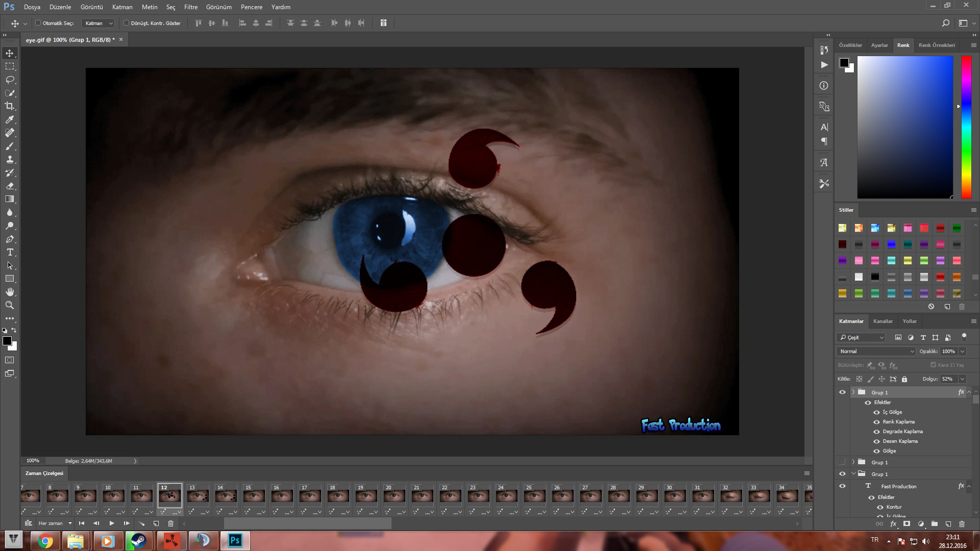Screen dimensions: 980x551
Task: Click the hue spectrum slider
Action: (x=966, y=127)
